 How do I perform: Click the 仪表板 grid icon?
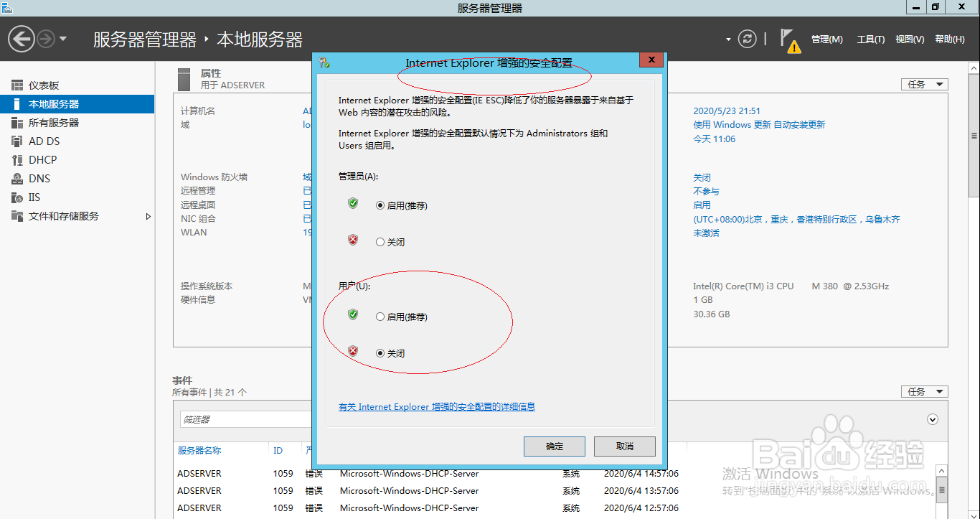click(x=17, y=85)
